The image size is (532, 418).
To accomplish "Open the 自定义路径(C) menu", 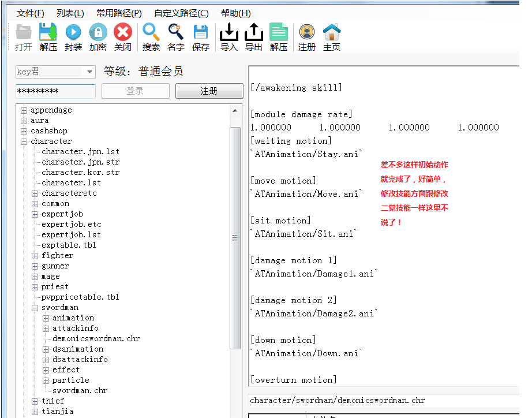I will tap(181, 13).
